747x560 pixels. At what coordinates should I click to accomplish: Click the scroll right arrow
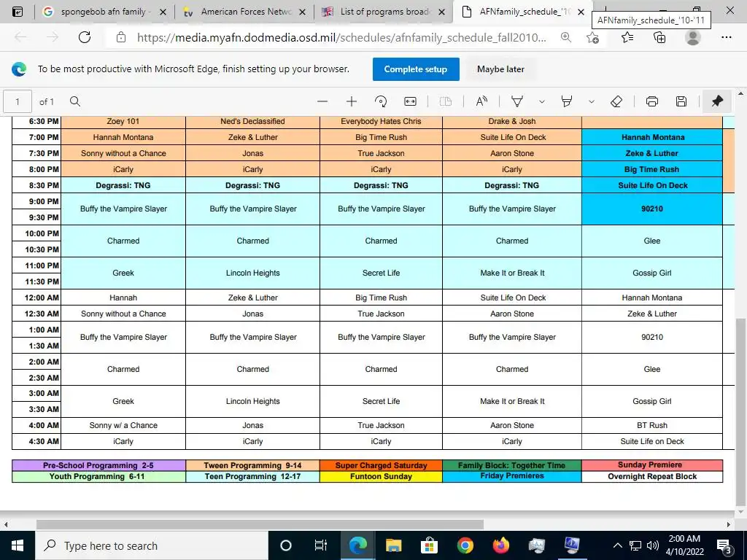point(729,524)
